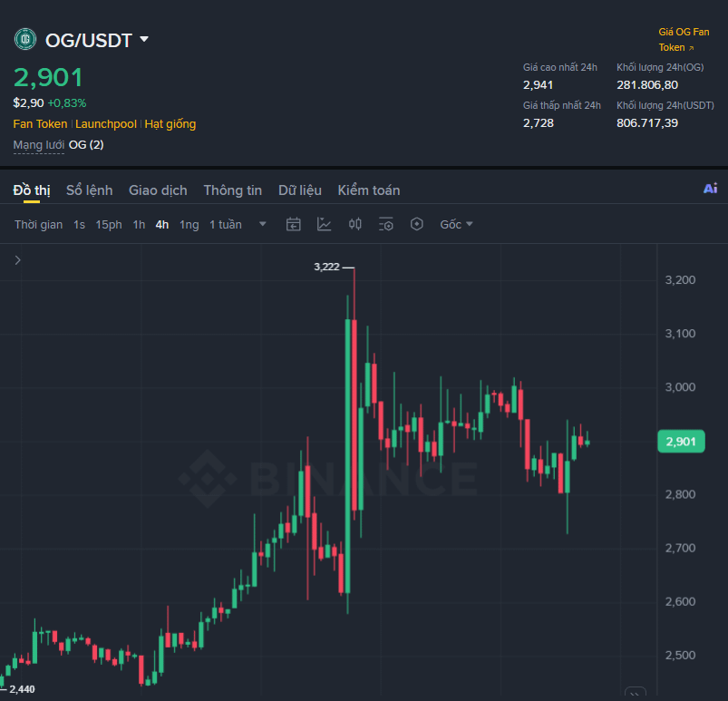Viewport: 728px width, 701px height.
Task: Click the hexagon chart tool icon
Action: coord(417,224)
